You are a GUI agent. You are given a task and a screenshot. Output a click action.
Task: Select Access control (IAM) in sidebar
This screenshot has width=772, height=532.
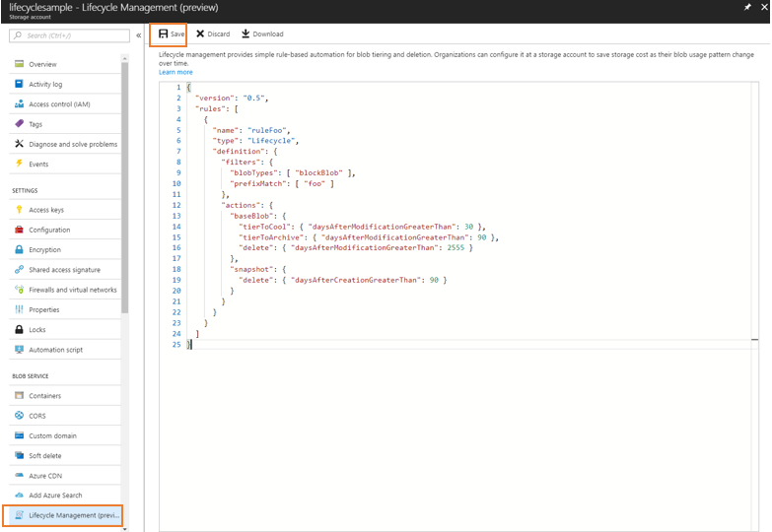pyautogui.click(x=64, y=103)
